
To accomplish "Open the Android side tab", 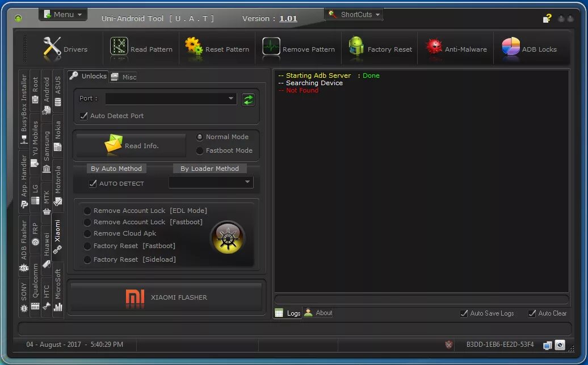I will coord(47,96).
